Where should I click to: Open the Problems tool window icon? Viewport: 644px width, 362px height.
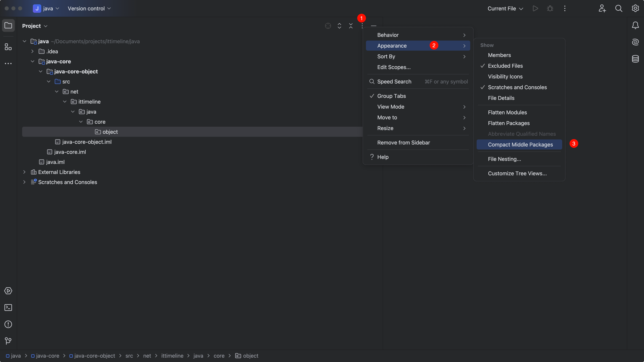8,324
